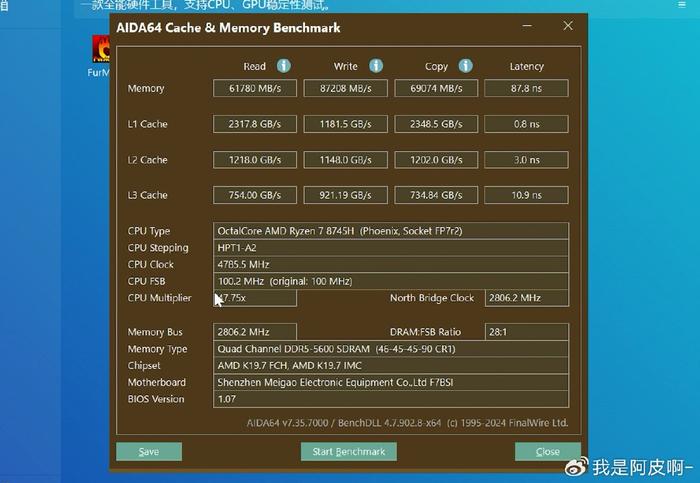
Task: Click the Close button at bottom
Action: pyautogui.click(x=548, y=452)
